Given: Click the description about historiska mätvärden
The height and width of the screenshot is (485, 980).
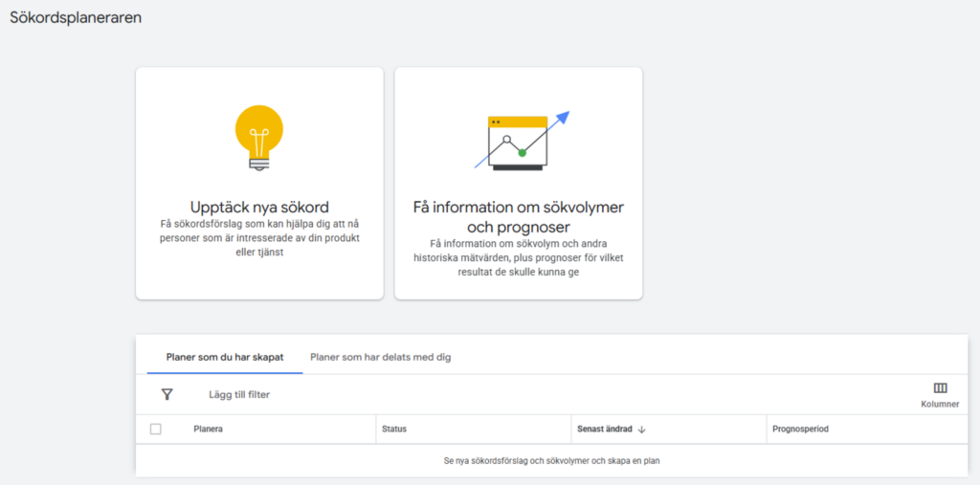Looking at the screenshot, I should (x=518, y=257).
